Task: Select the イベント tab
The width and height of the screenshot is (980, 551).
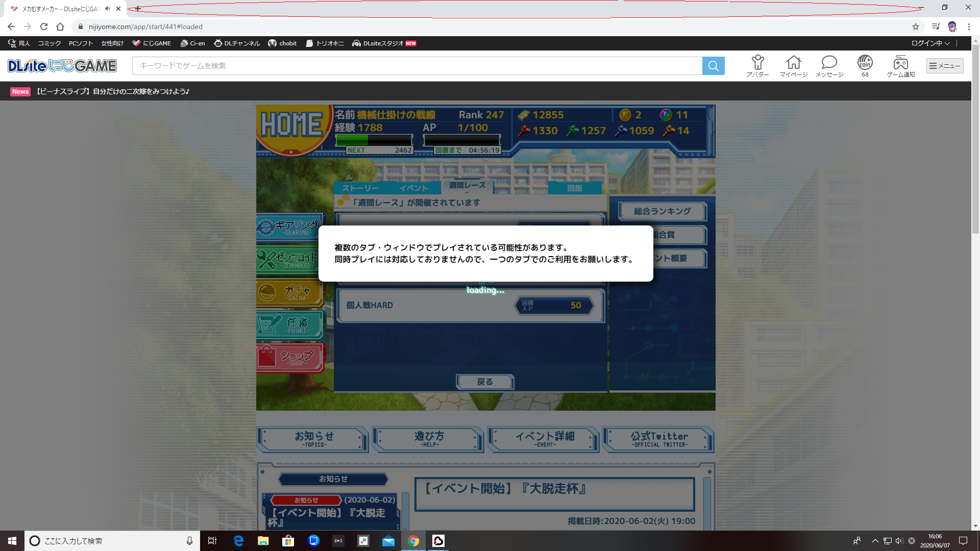Action: click(413, 188)
